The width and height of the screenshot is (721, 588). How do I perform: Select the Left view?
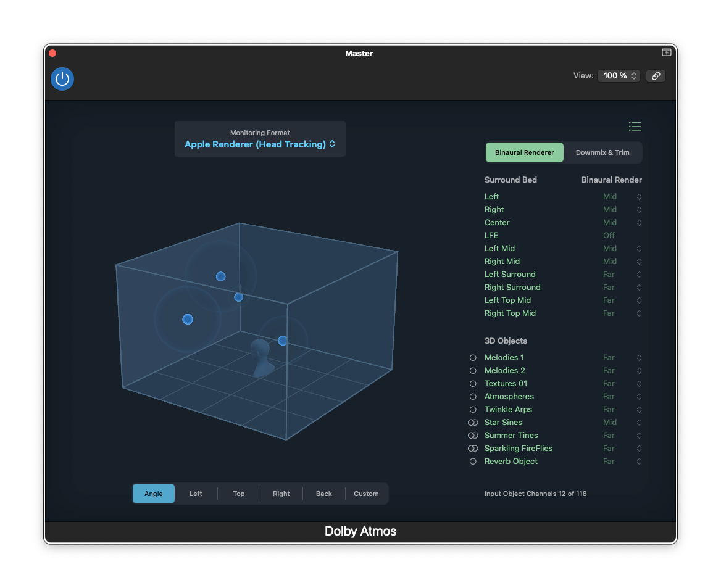click(x=196, y=494)
